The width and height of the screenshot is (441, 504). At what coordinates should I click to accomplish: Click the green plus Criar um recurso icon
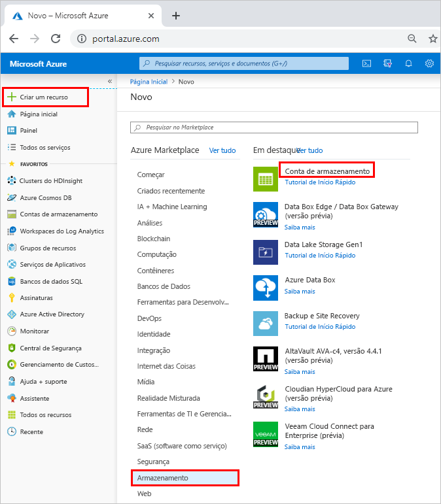12,97
